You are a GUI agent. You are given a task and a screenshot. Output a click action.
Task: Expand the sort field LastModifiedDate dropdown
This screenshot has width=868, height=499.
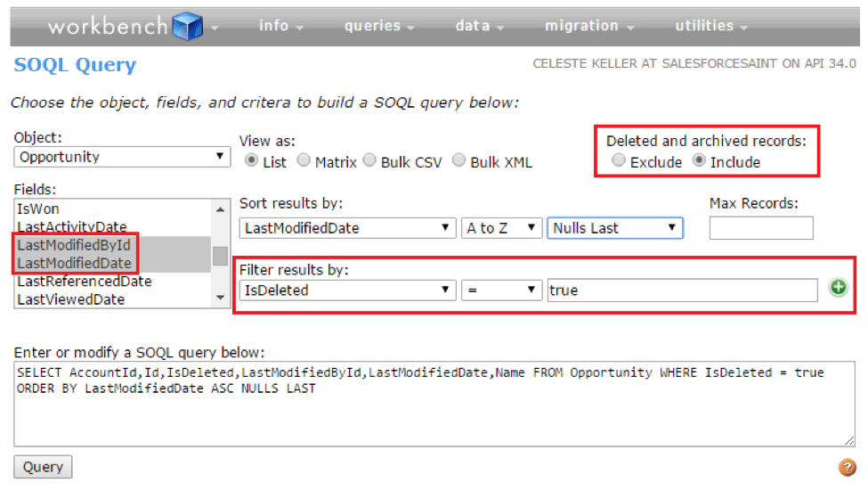[347, 228]
